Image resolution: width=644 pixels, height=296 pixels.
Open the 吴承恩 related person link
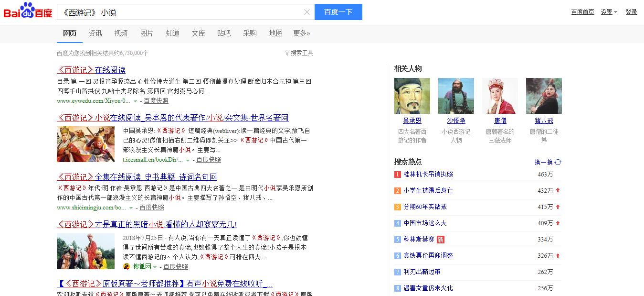[412, 121]
